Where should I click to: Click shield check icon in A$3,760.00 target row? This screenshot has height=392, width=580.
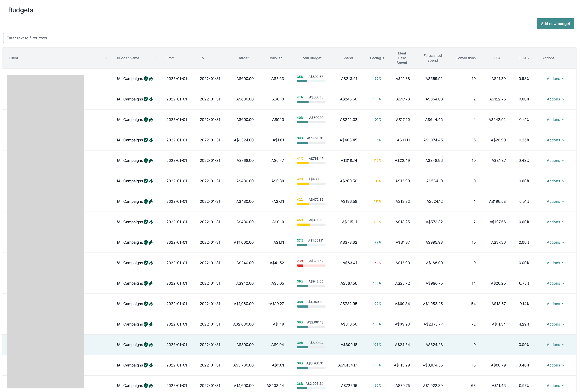(x=146, y=365)
